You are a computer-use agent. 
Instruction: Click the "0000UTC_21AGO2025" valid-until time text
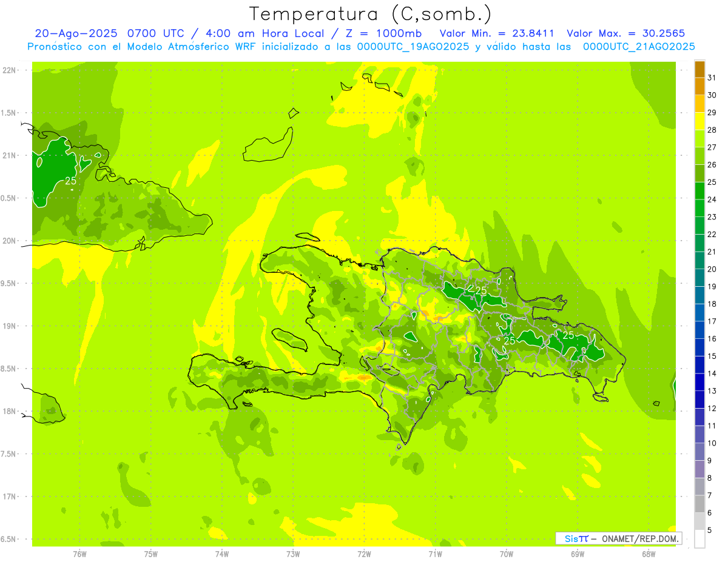tap(639, 47)
